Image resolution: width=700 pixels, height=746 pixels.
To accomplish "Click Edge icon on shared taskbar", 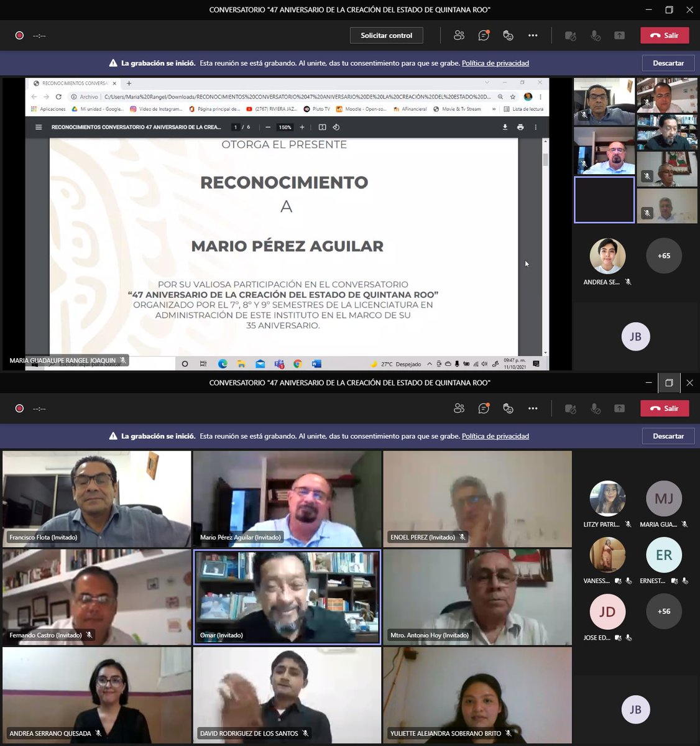I will pos(223,364).
